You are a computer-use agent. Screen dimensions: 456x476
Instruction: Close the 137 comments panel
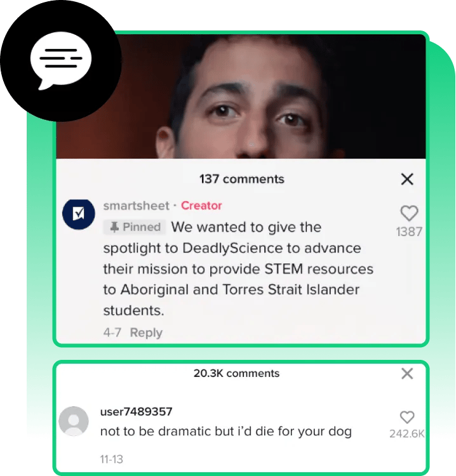coord(407,179)
